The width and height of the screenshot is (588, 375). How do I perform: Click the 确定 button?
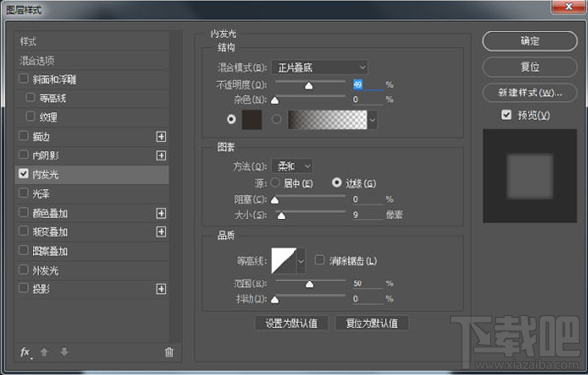click(x=530, y=41)
